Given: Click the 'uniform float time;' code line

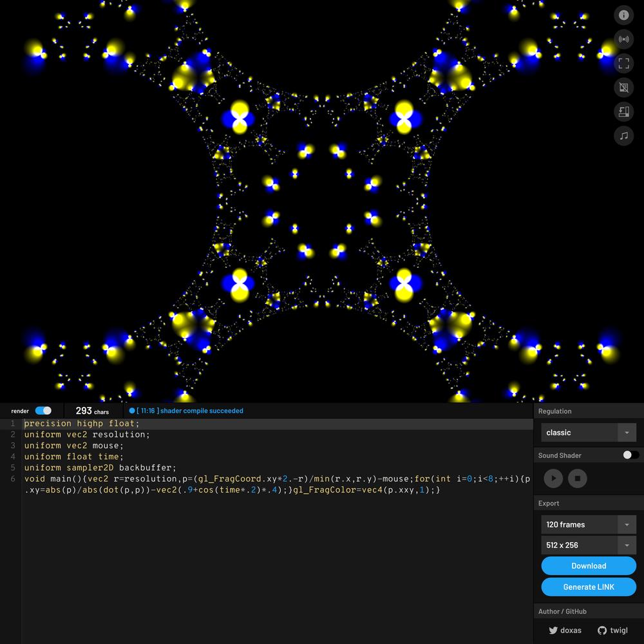Looking at the screenshot, I should [x=73, y=457].
